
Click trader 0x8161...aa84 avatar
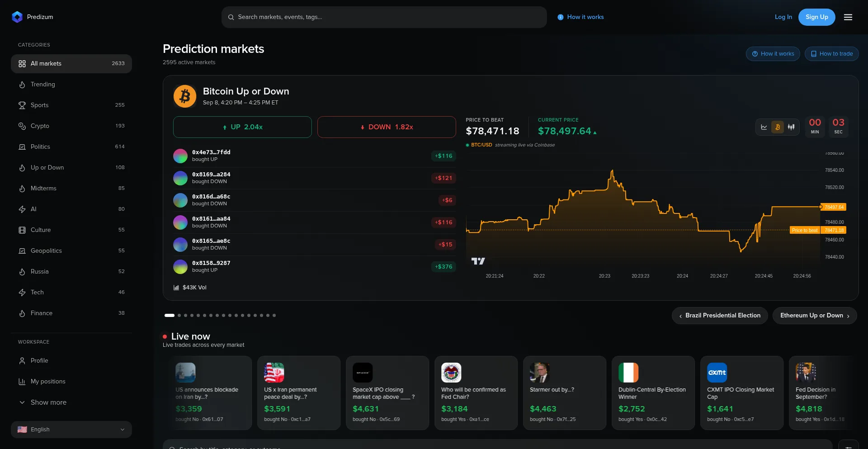point(180,222)
